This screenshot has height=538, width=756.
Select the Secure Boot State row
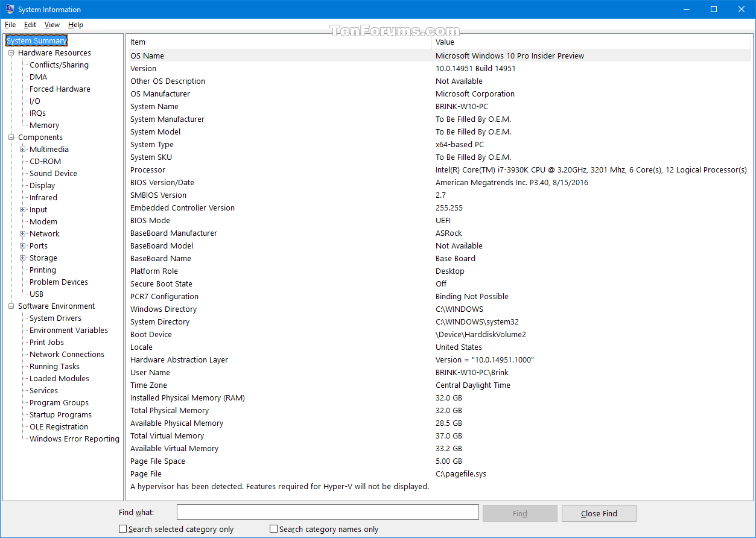(439, 283)
